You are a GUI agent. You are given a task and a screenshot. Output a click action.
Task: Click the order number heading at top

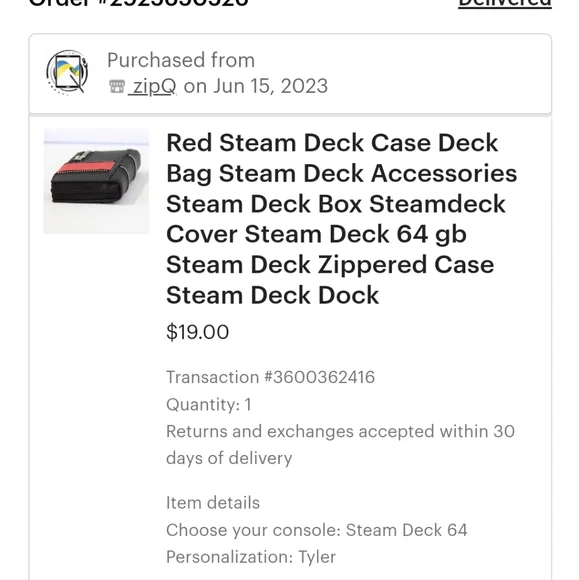[x=139, y=3]
